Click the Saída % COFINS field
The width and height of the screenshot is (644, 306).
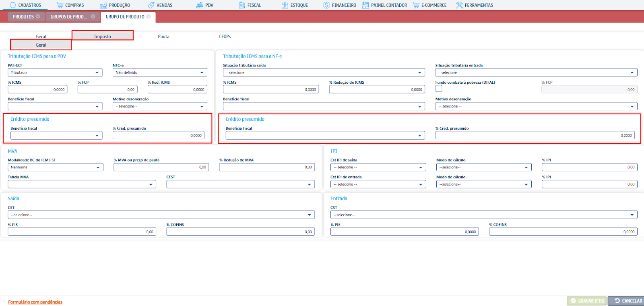click(x=240, y=232)
